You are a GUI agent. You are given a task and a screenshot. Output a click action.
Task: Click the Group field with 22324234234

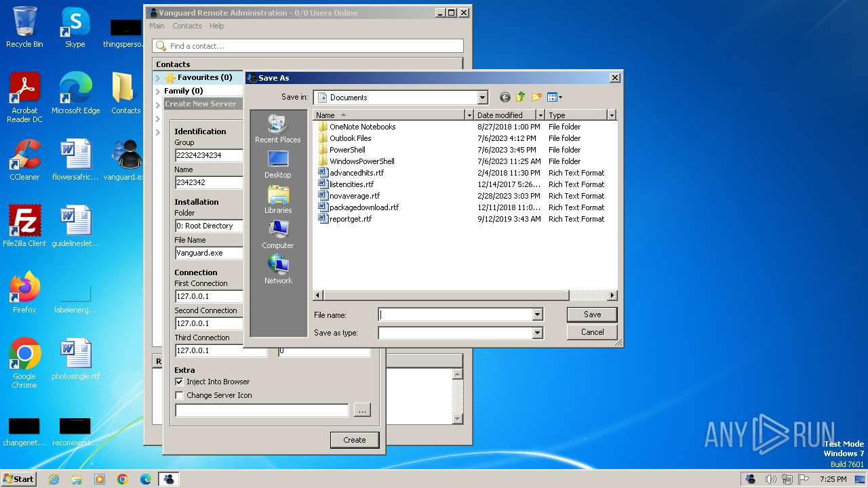click(x=209, y=155)
